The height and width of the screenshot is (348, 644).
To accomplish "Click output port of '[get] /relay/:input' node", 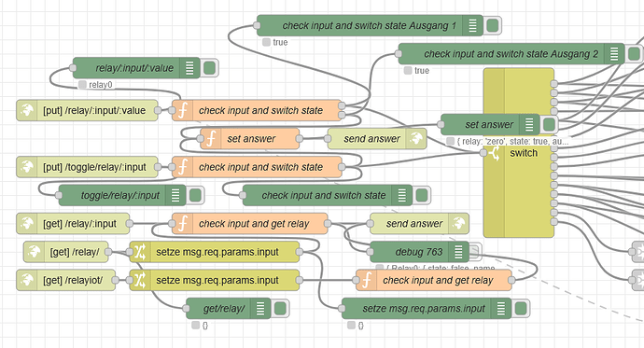I will [130, 224].
